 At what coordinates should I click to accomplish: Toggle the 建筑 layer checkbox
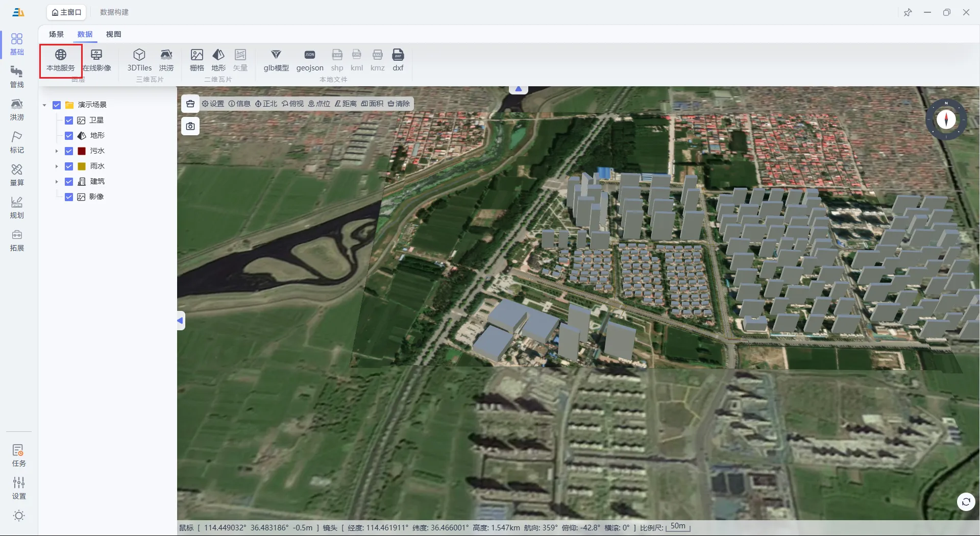[x=69, y=182]
